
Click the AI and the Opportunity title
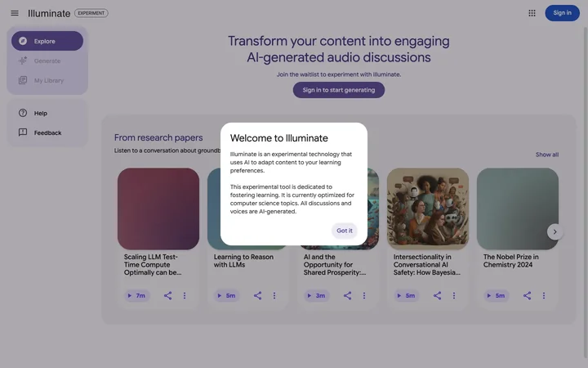click(335, 265)
